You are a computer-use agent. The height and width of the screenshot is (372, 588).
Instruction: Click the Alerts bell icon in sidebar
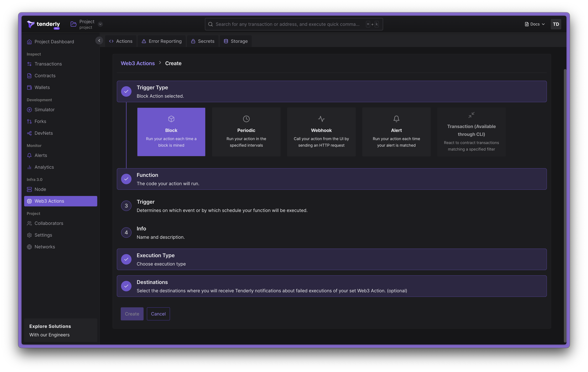29,155
